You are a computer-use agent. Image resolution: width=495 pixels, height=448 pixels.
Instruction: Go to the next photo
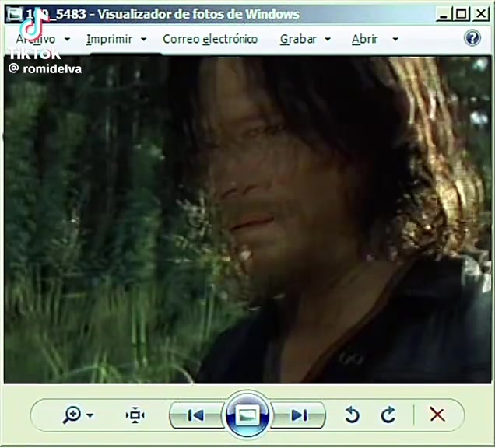point(299,415)
